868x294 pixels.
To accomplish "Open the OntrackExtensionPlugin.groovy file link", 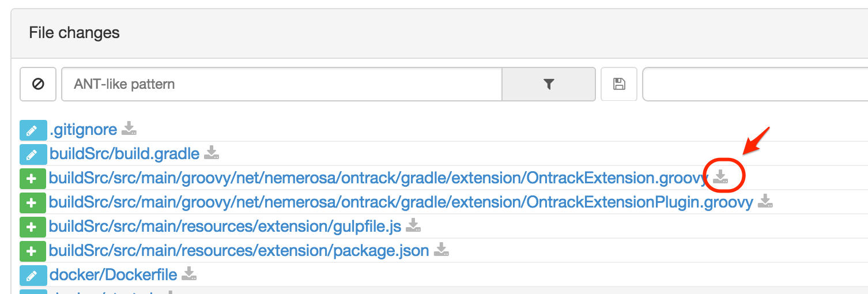I will tap(401, 202).
